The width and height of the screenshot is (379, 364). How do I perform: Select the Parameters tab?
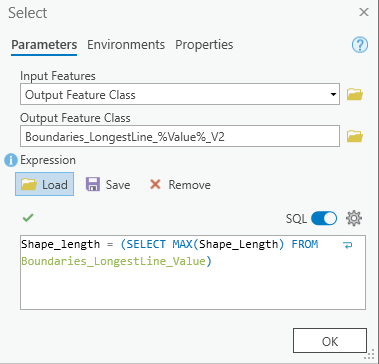tap(44, 45)
